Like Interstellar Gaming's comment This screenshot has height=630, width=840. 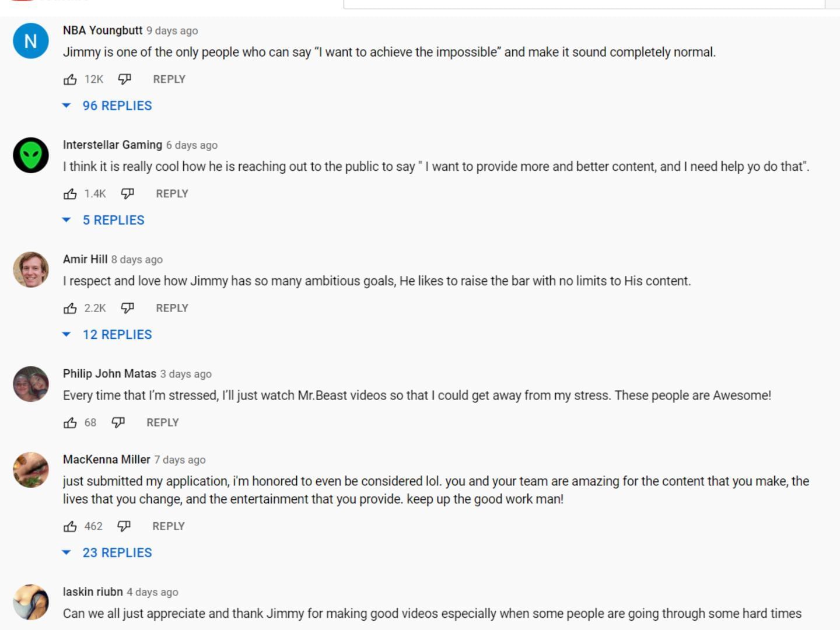coord(70,193)
